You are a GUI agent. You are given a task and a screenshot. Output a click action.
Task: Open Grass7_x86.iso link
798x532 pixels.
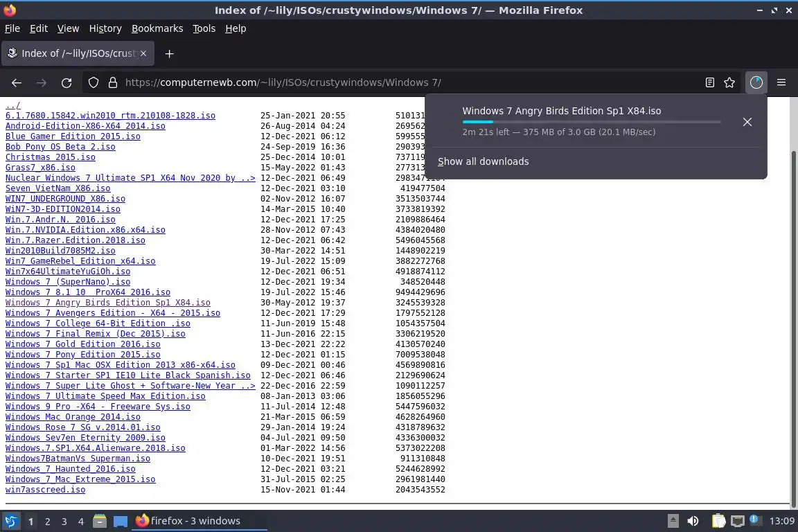(x=40, y=168)
